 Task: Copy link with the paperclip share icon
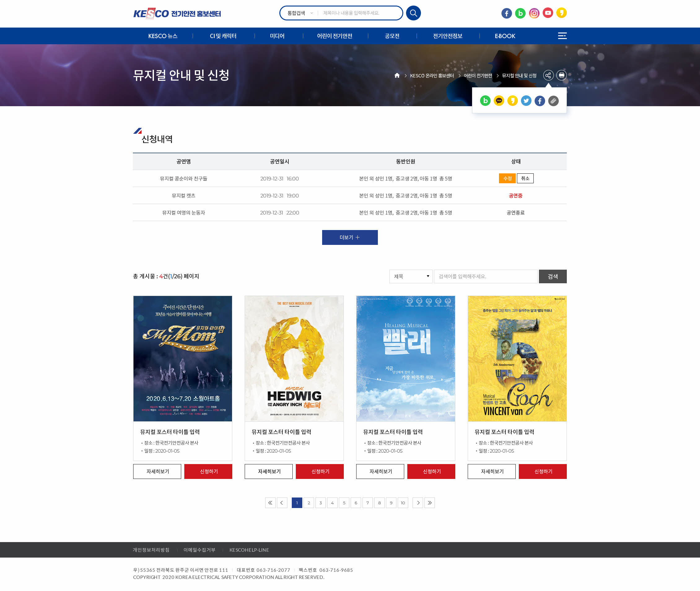point(553,101)
